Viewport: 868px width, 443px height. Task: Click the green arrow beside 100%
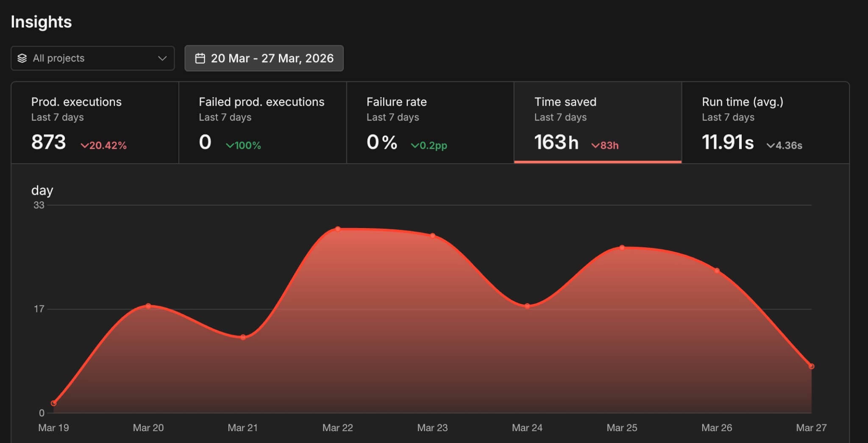pos(230,146)
